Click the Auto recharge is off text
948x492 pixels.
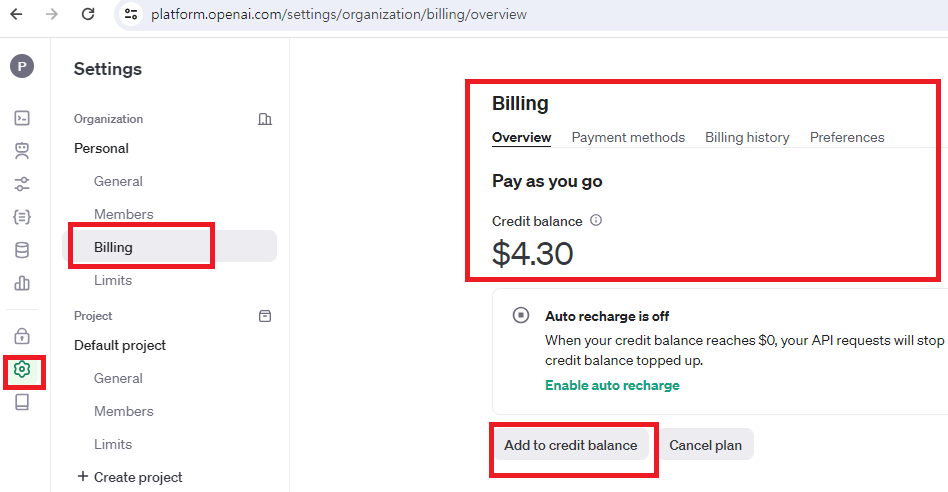[607, 316]
